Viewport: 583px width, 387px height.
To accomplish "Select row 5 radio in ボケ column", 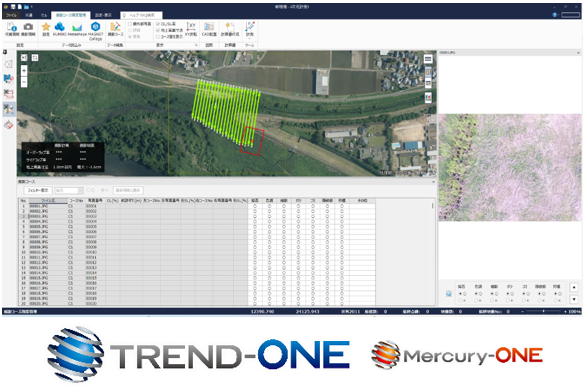I will coord(298,226).
